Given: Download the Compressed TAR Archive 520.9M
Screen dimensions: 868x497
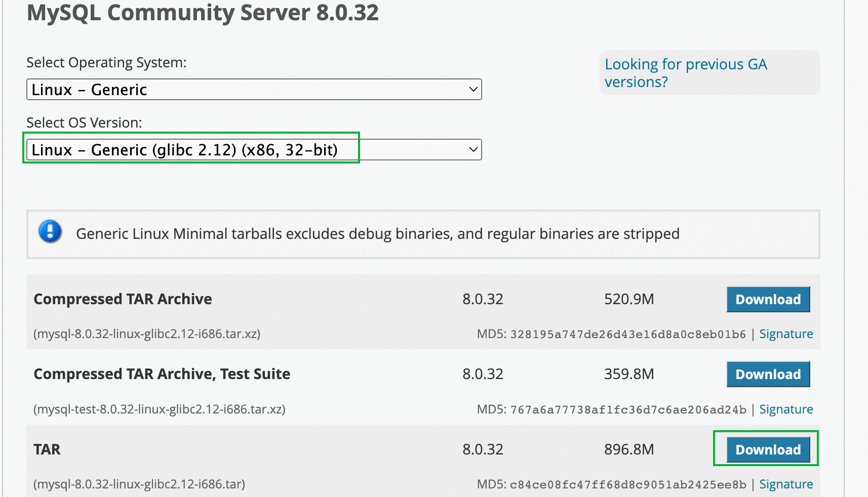Looking at the screenshot, I should (x=768, y=300).
